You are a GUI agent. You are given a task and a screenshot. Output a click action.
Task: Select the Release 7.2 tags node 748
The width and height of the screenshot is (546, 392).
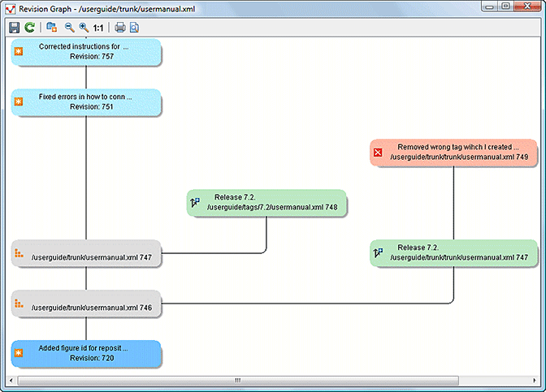tap(266, 203)
